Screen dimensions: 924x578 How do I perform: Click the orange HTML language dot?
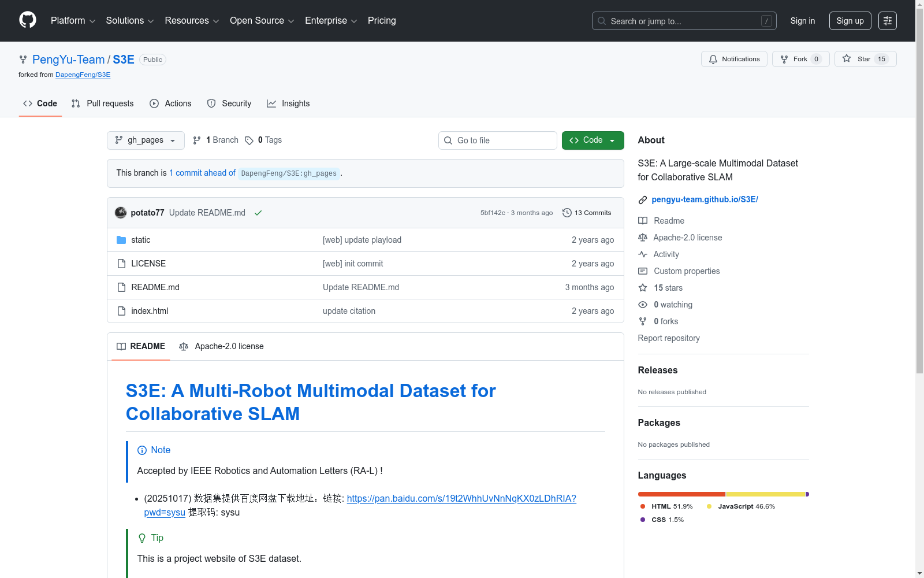643,506
